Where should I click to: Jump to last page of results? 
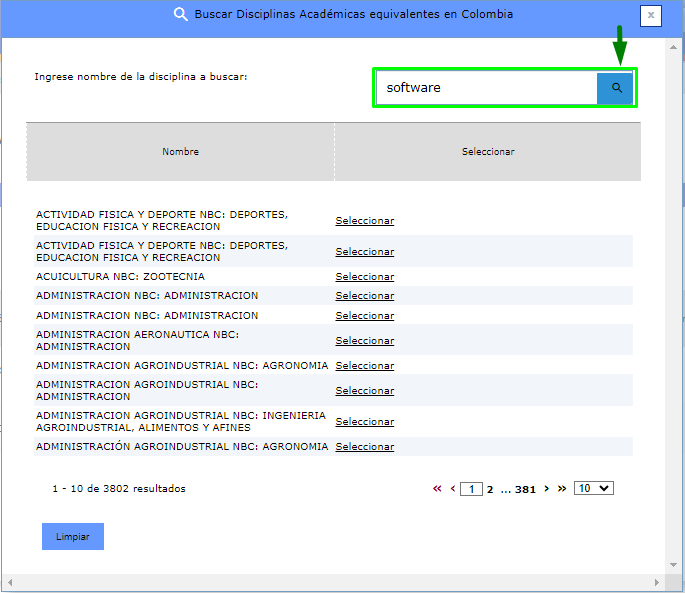pyautogui.click(x=562, y=489)
